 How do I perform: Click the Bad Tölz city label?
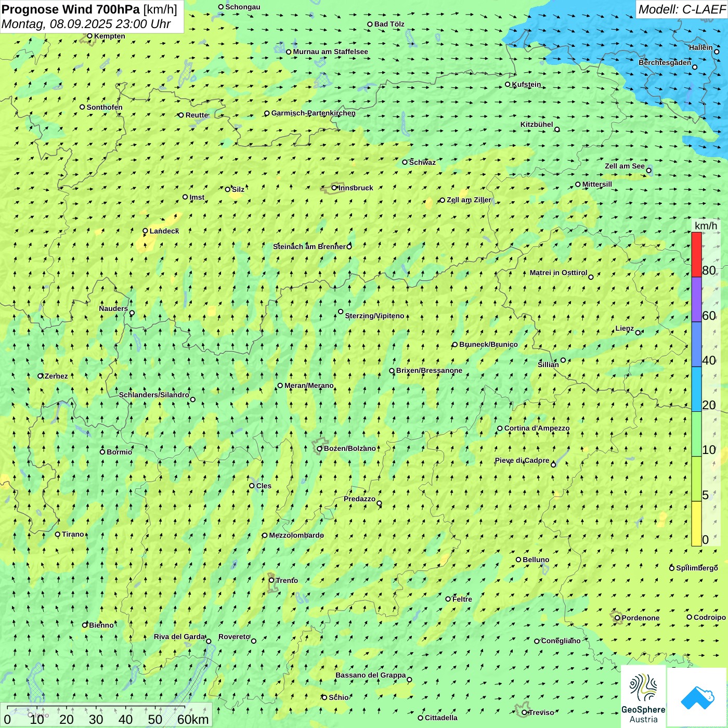point(389,24)
